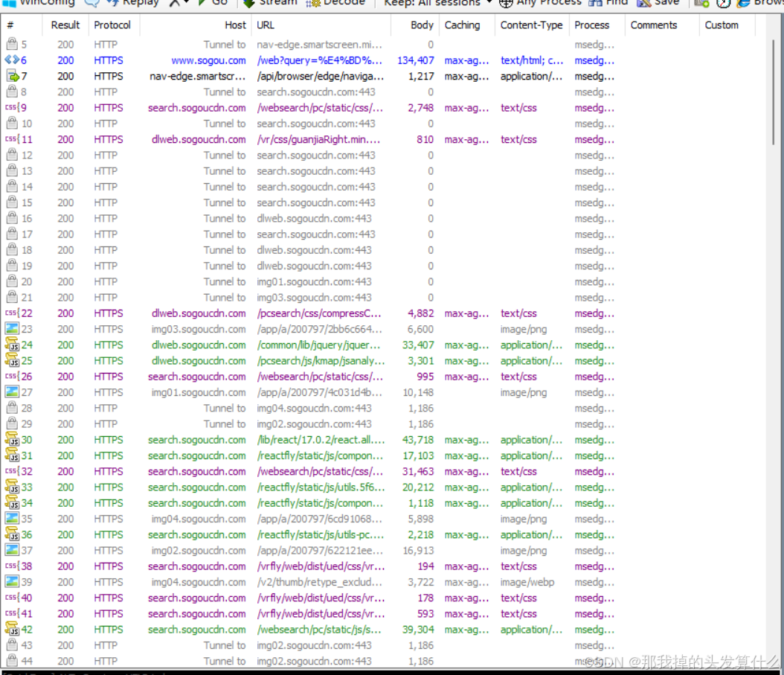Viewport: 784px width, 675px height.
Task: Select the www.sogou.com host cell
Action: (x=208, y=60)
